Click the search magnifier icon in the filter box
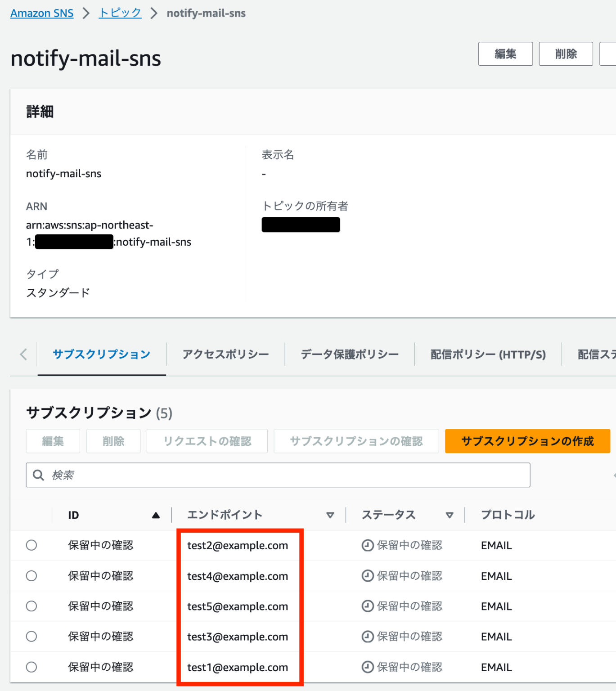This screenshot has width=616, height=691. (38, 475)
